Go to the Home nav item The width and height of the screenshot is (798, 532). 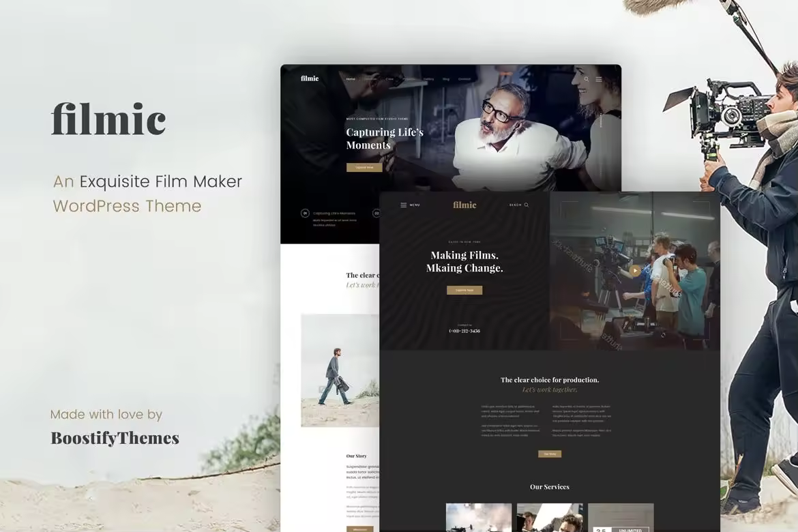pos(351,79)
